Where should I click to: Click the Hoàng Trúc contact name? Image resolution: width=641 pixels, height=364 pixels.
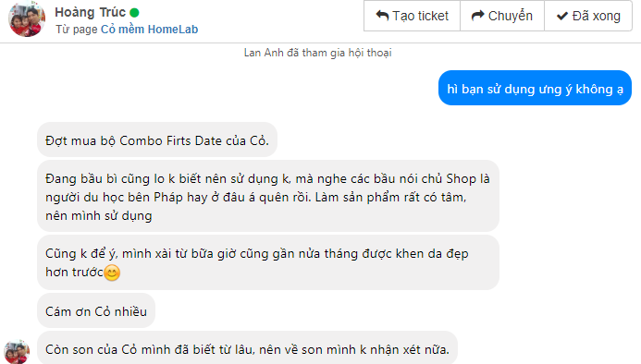coord(90,12)
